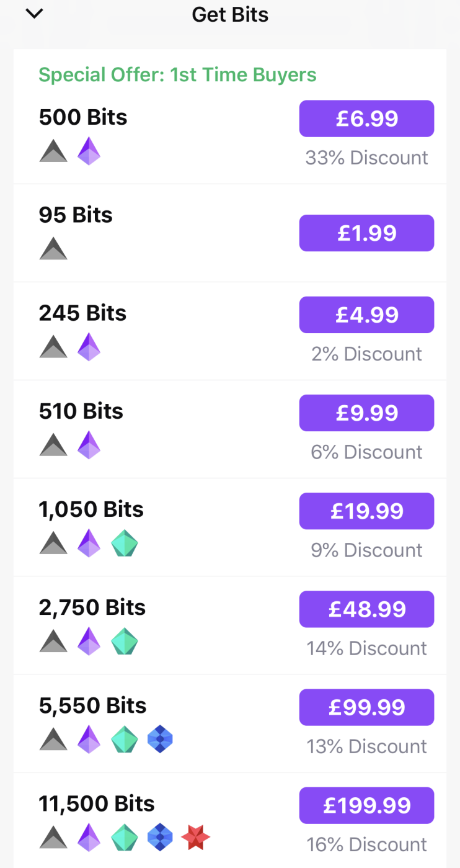Tap the gray gem icon under 95 Bits
Viewport: 460px width, 868px height.
[x=53, y=249]
